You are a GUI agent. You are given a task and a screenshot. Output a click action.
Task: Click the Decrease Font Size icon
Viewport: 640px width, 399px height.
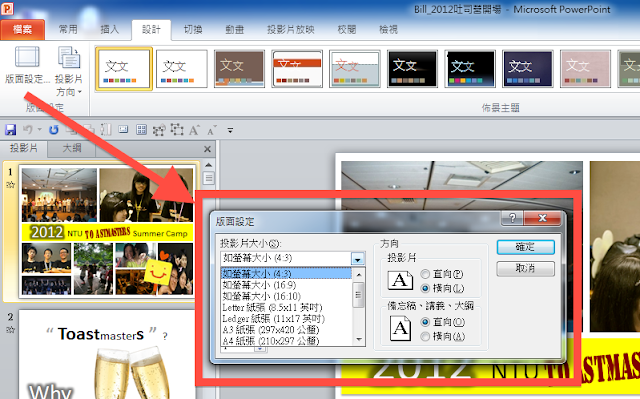point(211,131)
